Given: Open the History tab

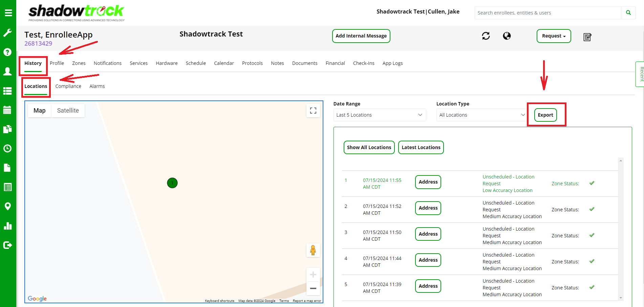Looking at the screenshot, I should (x=33, y=63).
